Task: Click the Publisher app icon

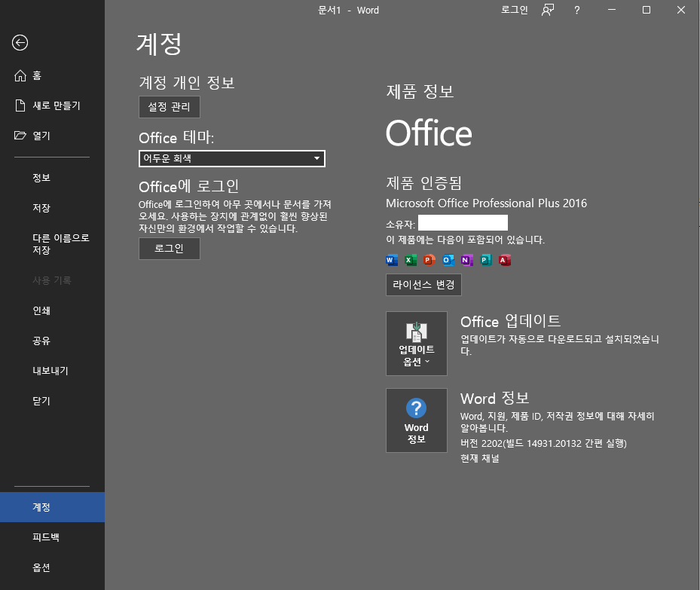Action: pos(486,260)
